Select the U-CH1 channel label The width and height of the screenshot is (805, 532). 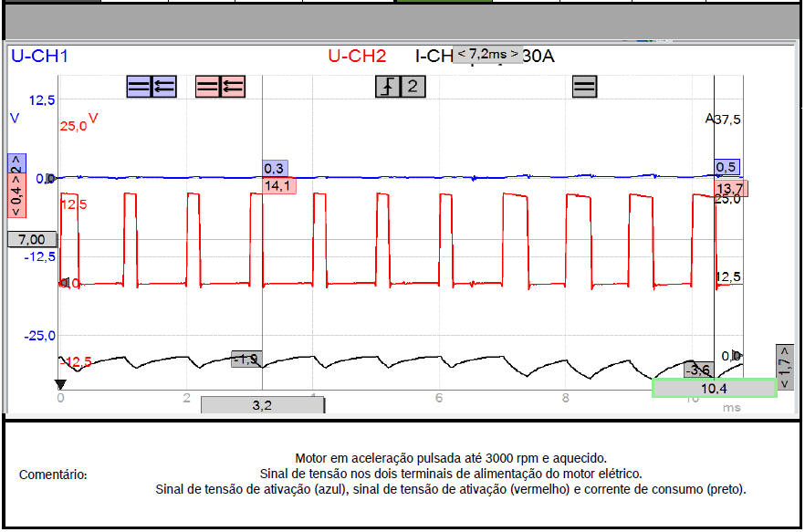click(x=39, y=56)
